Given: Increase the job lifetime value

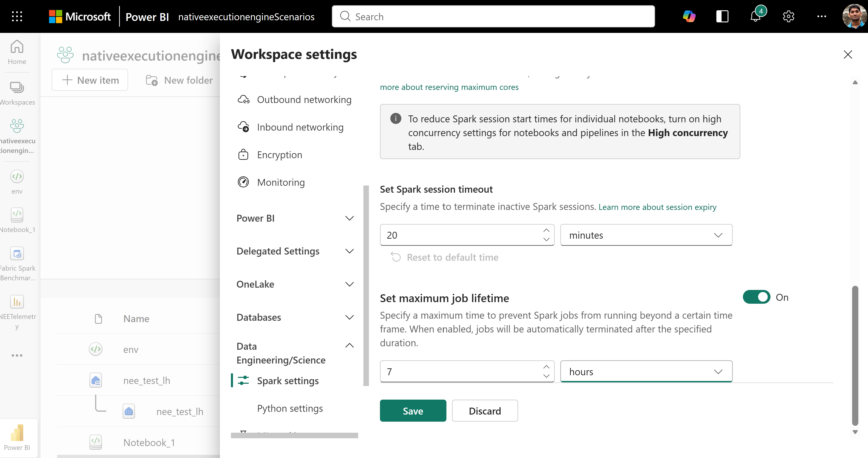Looking at the screenshot, I should point(546,367).
